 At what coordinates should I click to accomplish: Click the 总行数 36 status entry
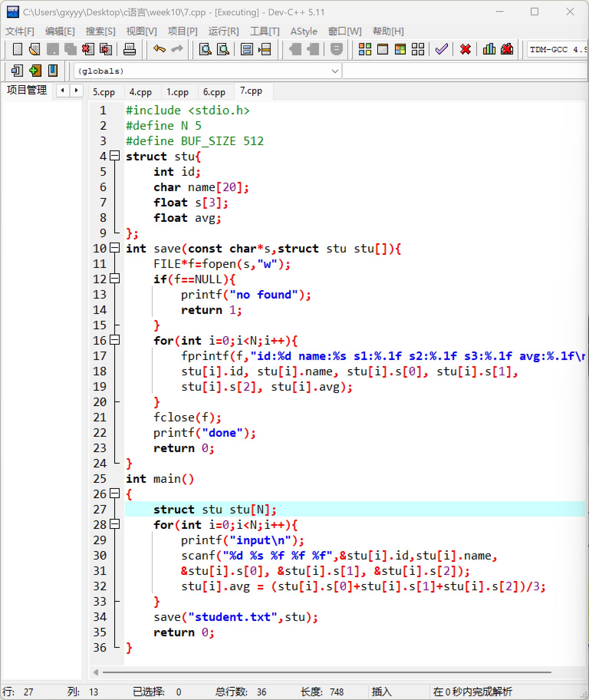click(241, 692)
